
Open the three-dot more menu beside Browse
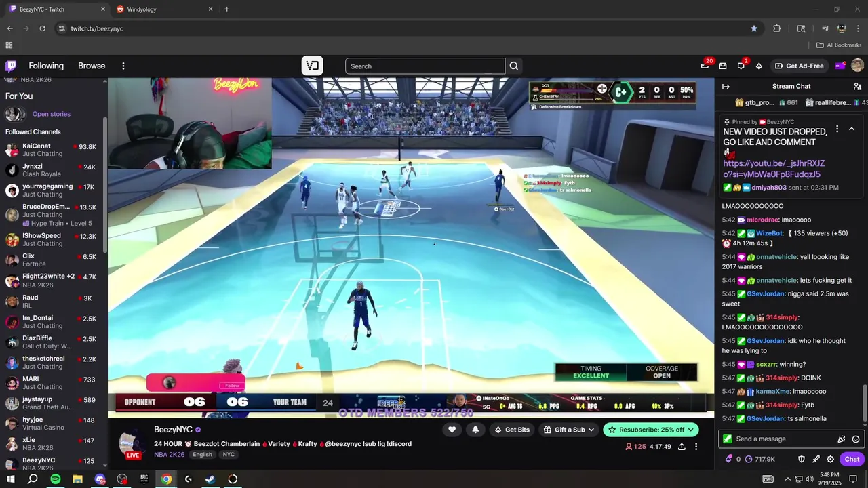point(123,66)
